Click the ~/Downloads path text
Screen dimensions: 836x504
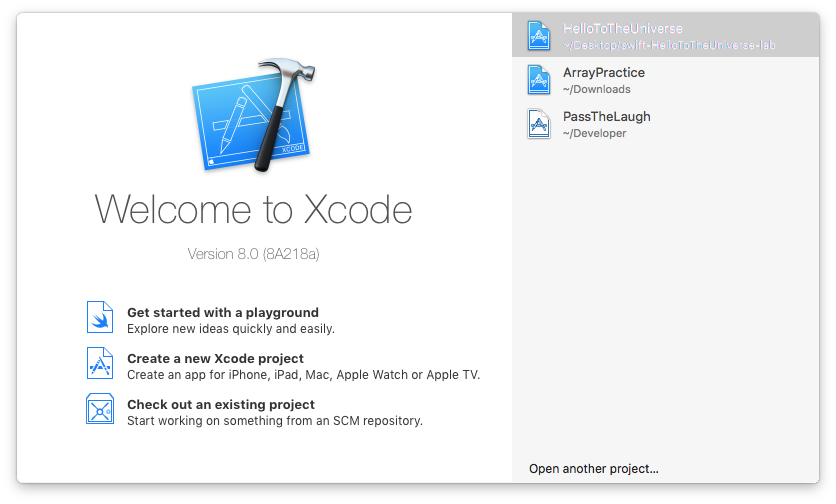(x=597, y=89)
